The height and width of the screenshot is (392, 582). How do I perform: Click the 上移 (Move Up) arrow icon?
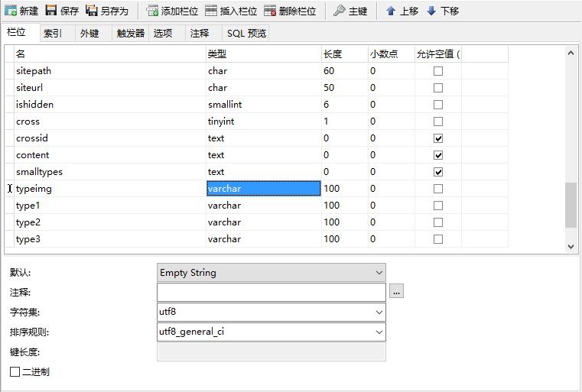pos(391,11)
